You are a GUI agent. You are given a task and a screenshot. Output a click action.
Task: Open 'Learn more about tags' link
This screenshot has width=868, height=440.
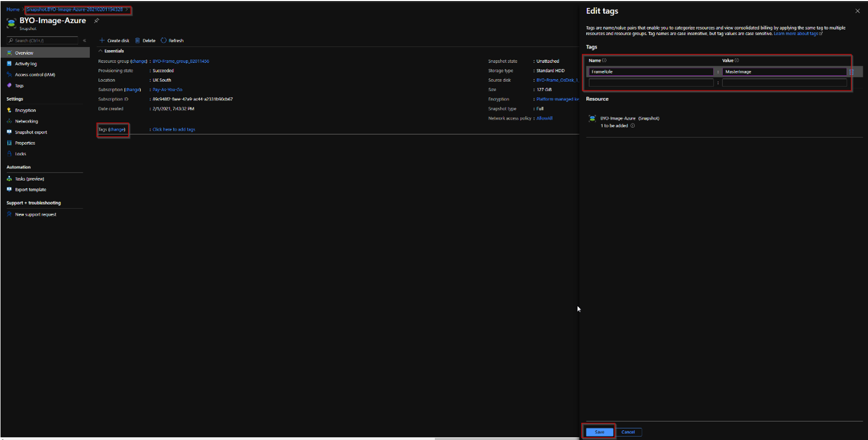[797, 34]
